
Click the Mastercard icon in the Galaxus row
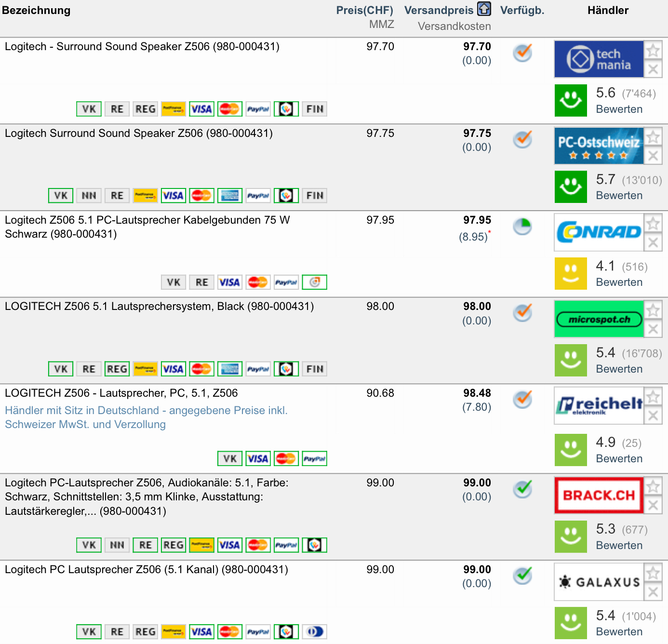(229, 631)
